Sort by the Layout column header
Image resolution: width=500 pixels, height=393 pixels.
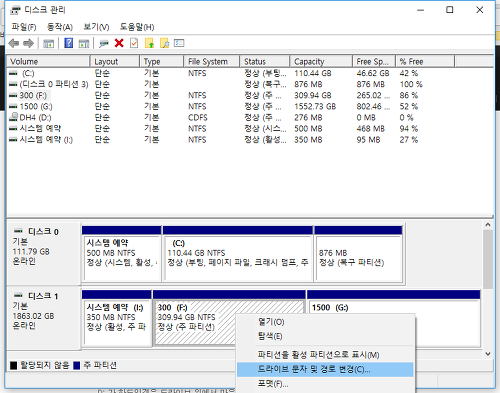[115, 62]
